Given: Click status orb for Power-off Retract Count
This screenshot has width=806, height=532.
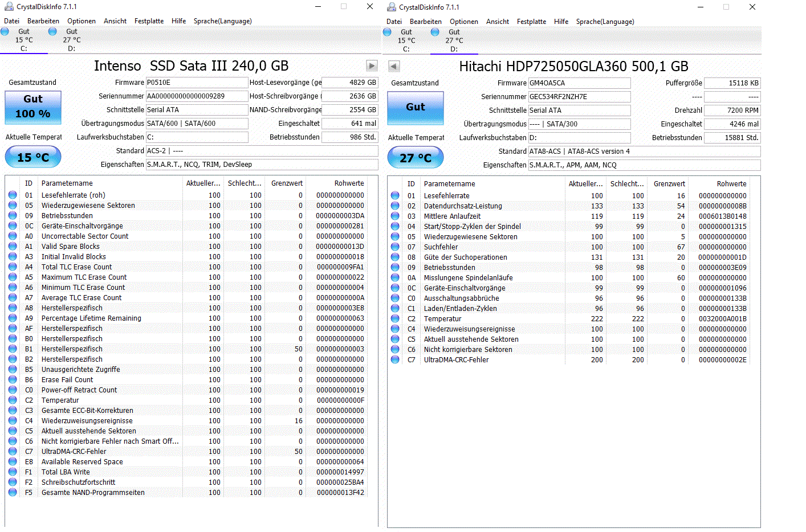Looking at the screenshot, I should coord(13,390).
